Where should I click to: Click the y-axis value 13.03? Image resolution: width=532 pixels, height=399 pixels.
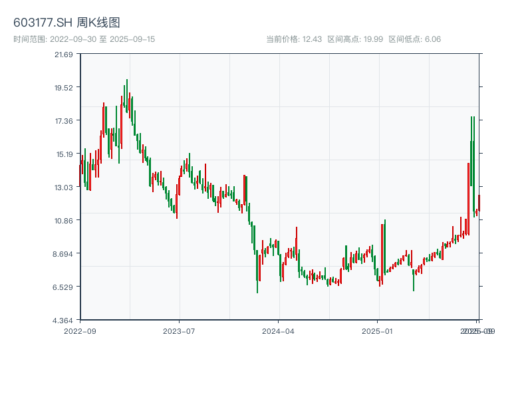tap(64, 188)
